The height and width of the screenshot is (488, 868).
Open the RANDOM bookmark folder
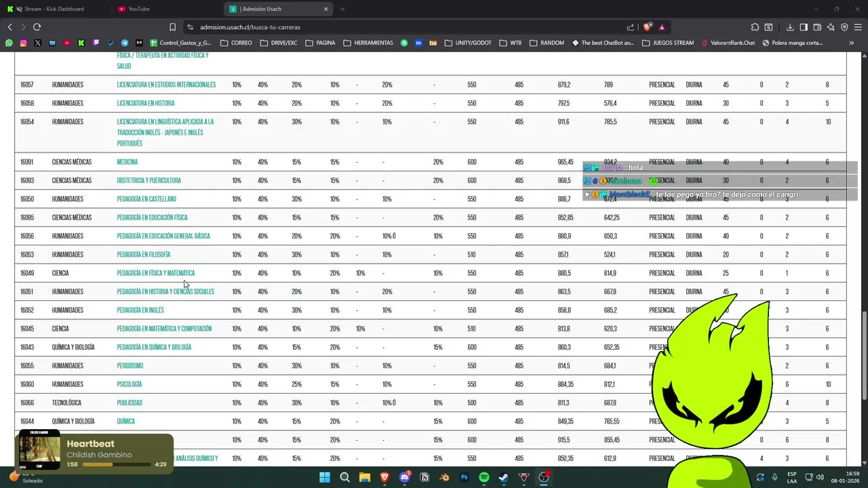pos(547,43)
